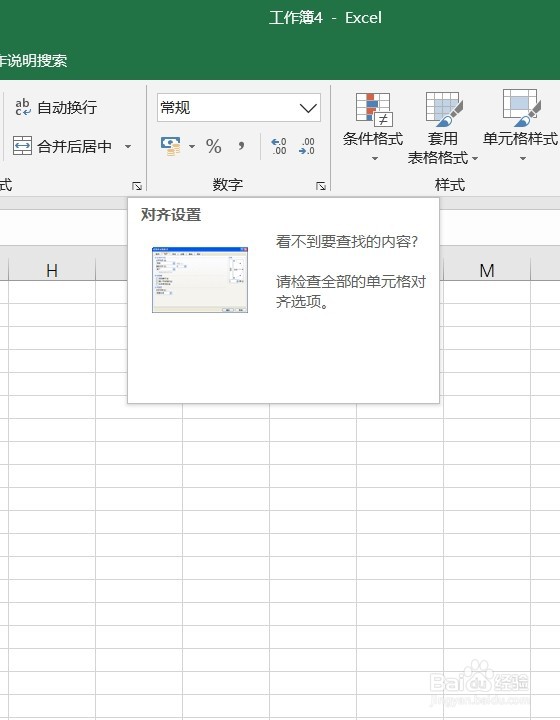Apply accounting number format icon
Image resolution: width=560 pixels, height=720 pixels.
click(x=171, y=146)
